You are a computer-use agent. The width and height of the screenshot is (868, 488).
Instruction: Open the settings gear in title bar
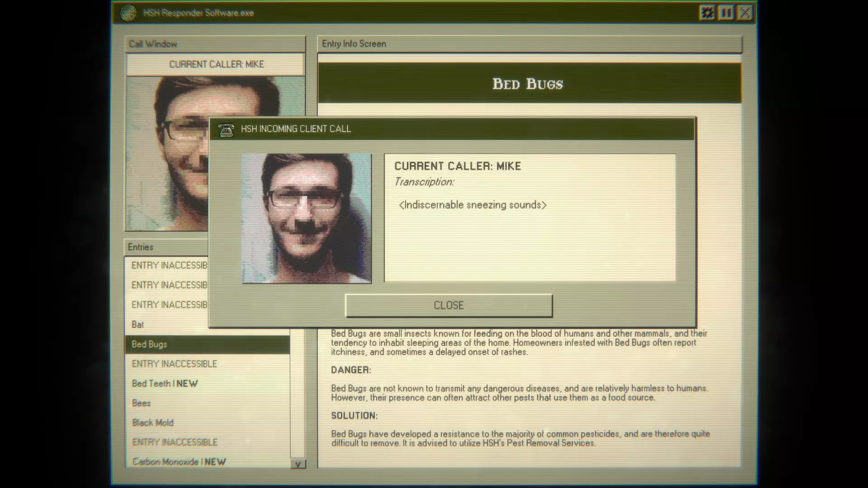coord(707,13)
